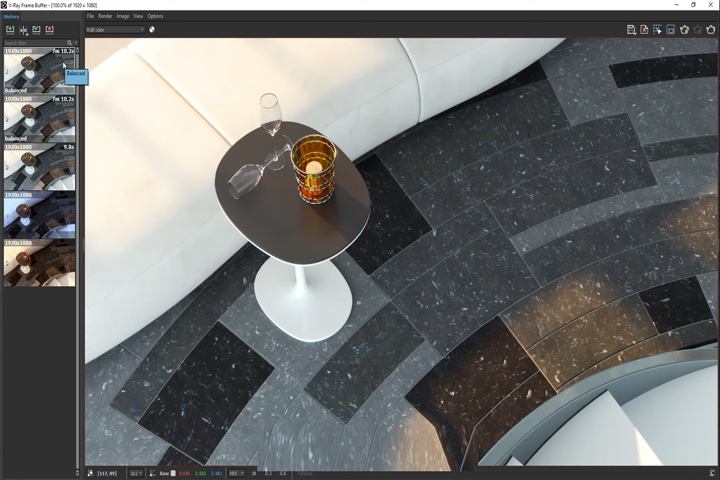Clear the image with the red X icon
This screenshot has width=720, height=480.
(x=644, y=30)
